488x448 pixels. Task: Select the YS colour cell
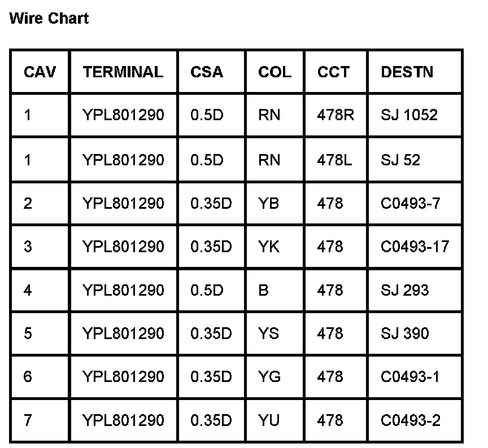tap(268, 333)
